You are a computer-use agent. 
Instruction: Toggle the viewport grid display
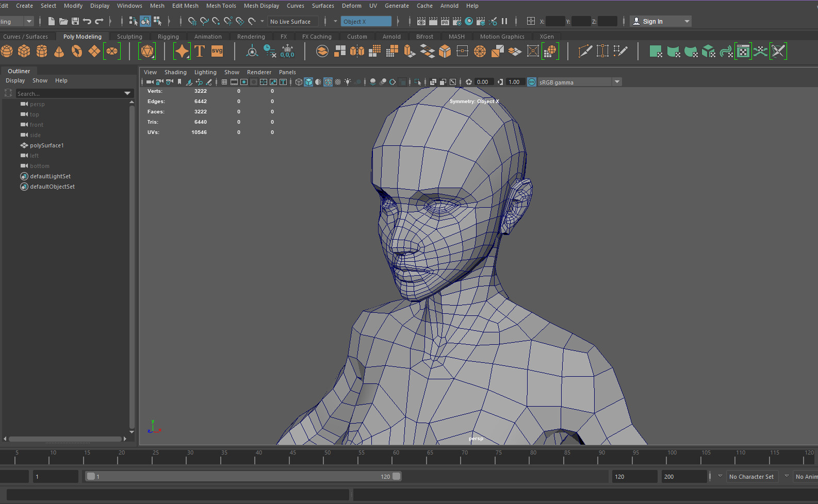click(x=224, y=82)
